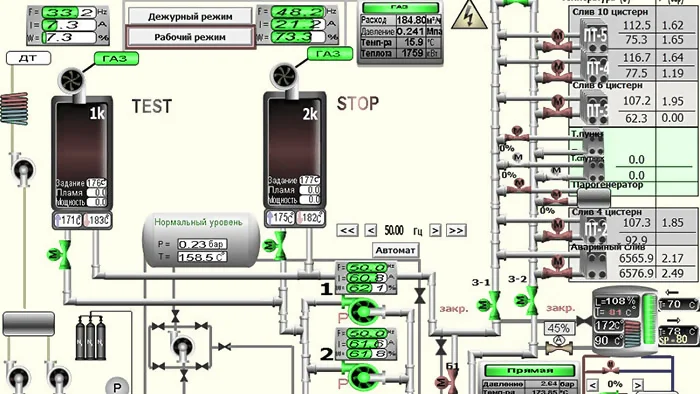Click green motorized valve below boiler 1k
700x394 pixels.
tap(59, 255)
